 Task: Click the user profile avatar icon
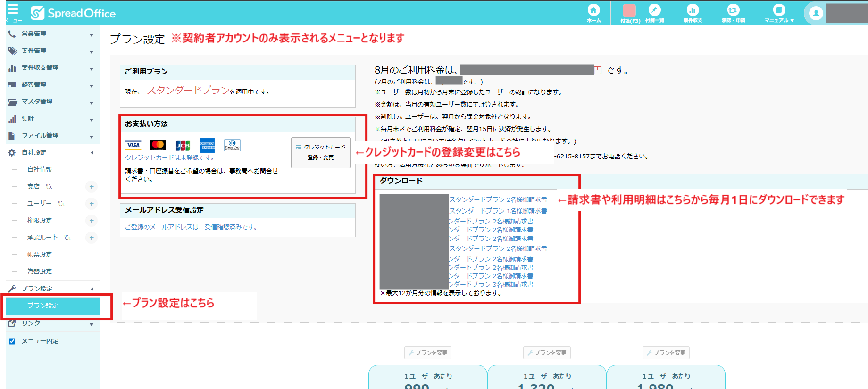pos(816,13)
